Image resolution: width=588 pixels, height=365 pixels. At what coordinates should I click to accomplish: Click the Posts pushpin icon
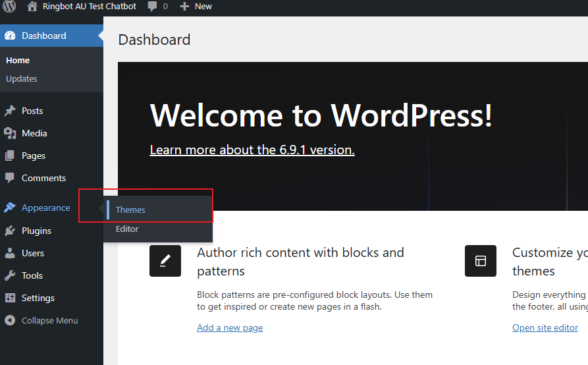click(x=10, y=111)
